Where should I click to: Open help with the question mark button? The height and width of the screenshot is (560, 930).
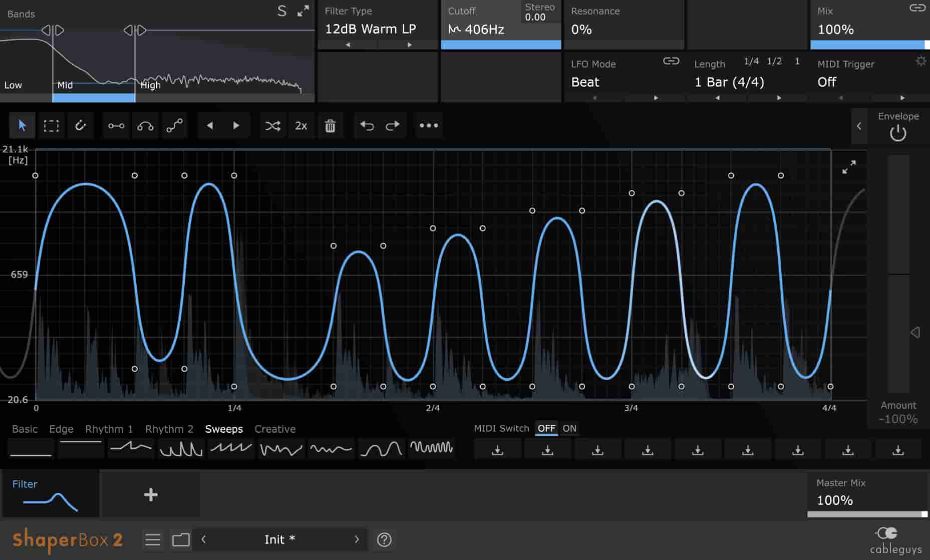(x=383, y=540)
